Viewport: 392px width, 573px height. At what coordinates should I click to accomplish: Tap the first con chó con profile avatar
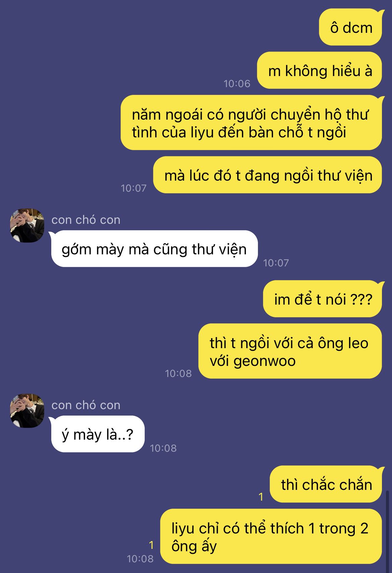click(27, 225)
